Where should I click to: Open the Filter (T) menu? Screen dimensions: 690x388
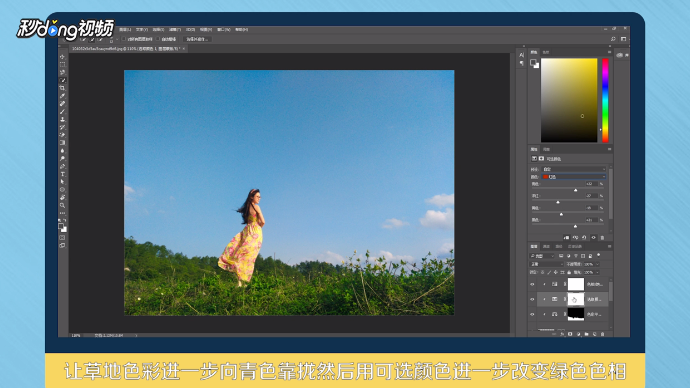pyautogui.click(x=175, y=29)
